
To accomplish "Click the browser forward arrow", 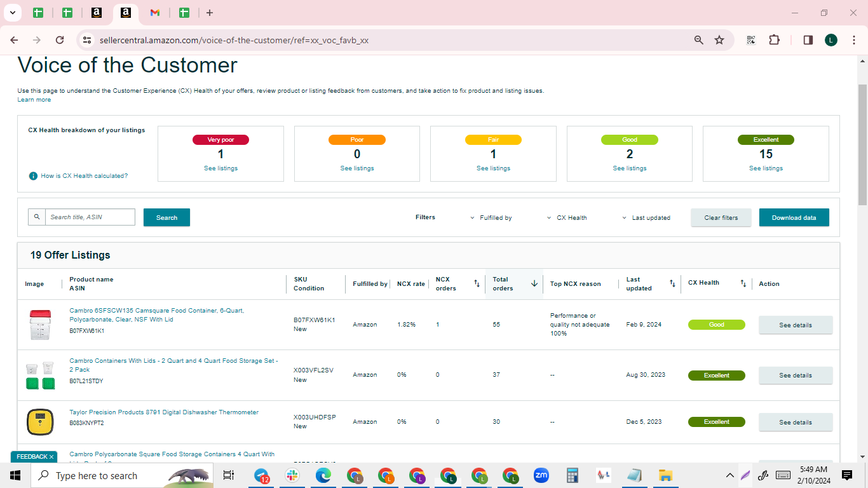I will tap(37, 40).
